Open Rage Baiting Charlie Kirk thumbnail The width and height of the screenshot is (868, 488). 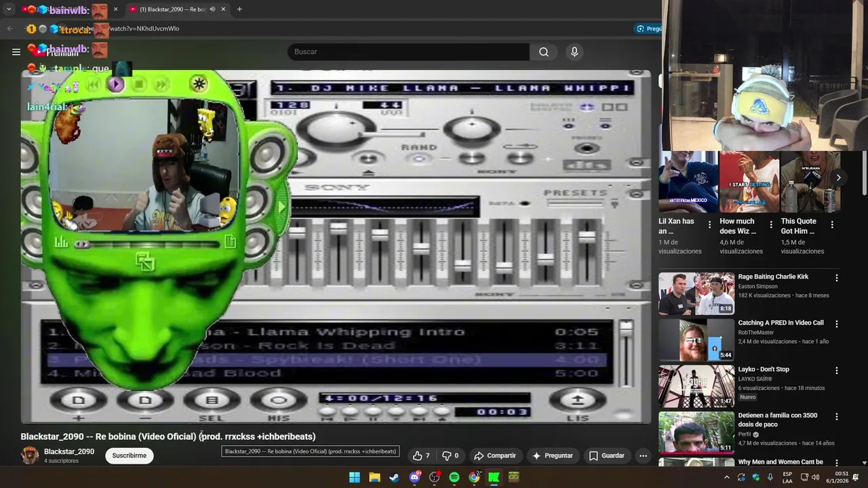click(x=696, y=293)
